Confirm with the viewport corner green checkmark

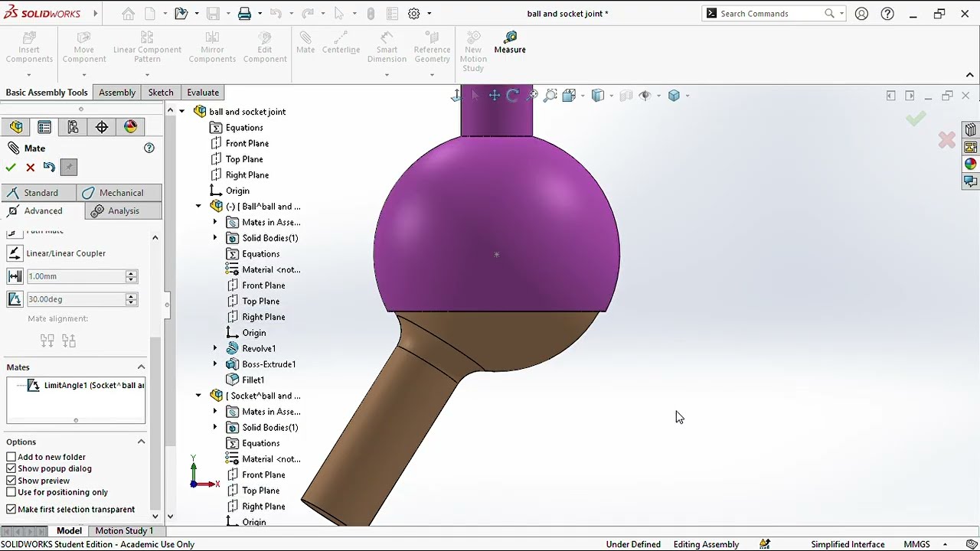(916, 118)
